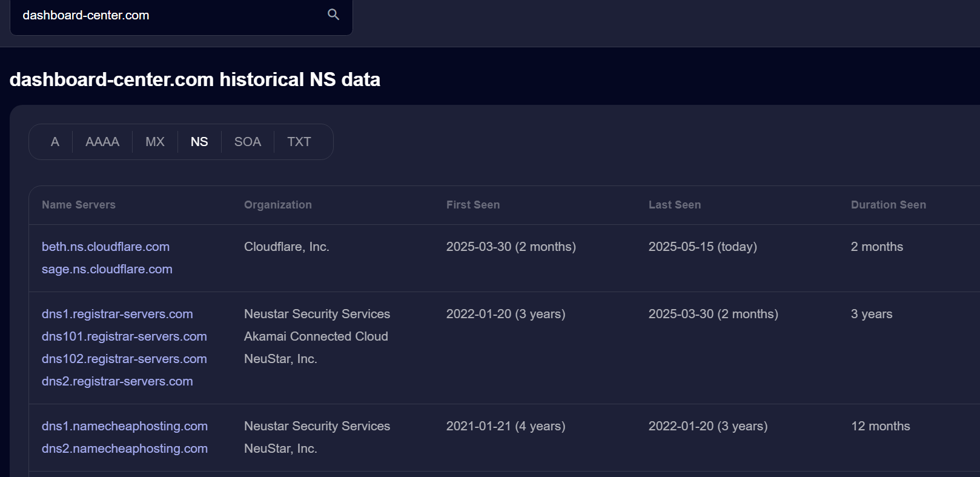Open the SOA records tab
Image resolution: width=980 pixels, height=477 pixels.
(x=248, y=142)
